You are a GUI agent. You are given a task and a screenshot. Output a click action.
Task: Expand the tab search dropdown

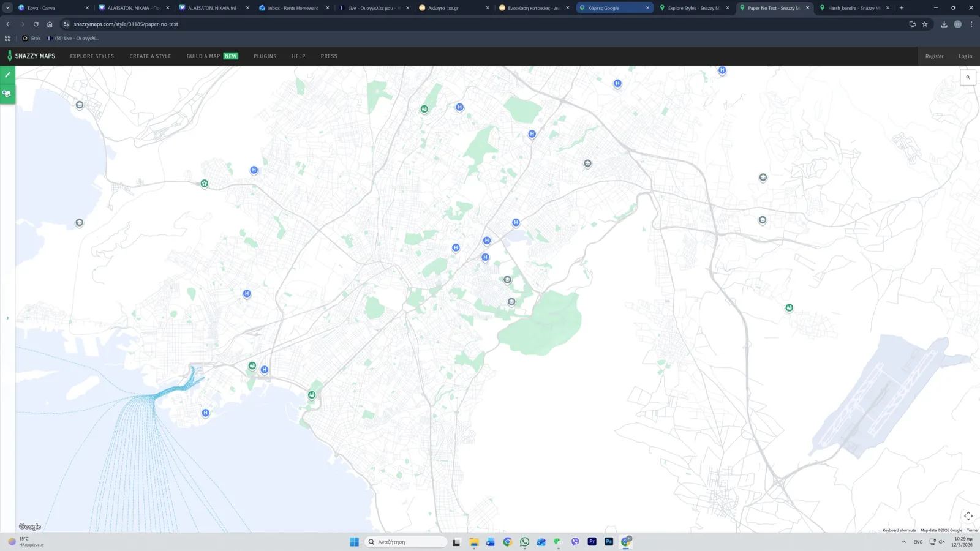(x=7, y=8)
